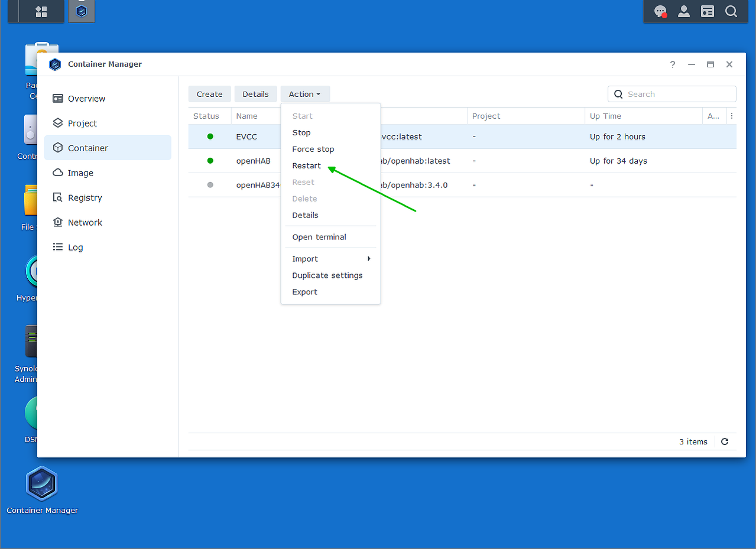The image size is (756, 549).
Task: Open the user account options icon
Action: click(x=684, y=11)
